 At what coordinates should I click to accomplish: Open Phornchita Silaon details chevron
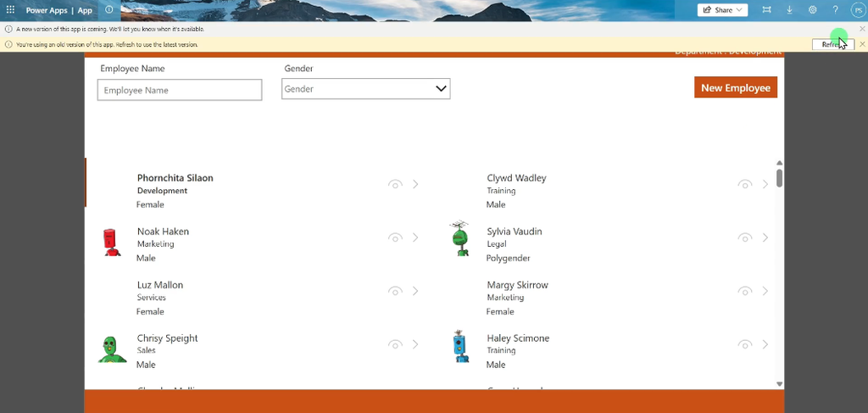(x=415, y=184)
